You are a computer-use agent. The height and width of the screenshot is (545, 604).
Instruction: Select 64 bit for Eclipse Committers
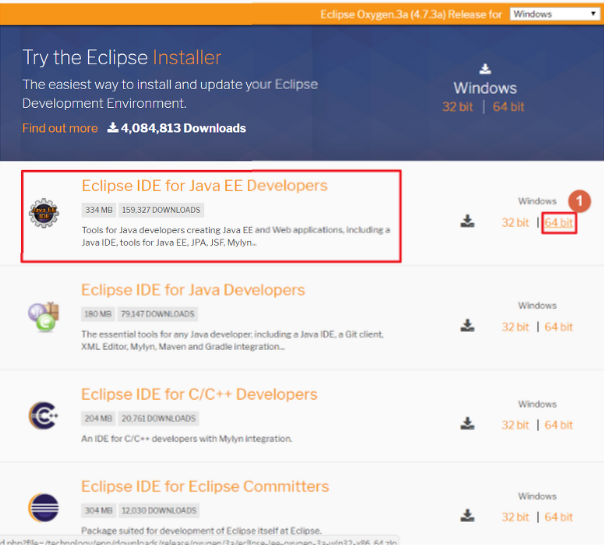pyautogui.click(x=559, y=517)
